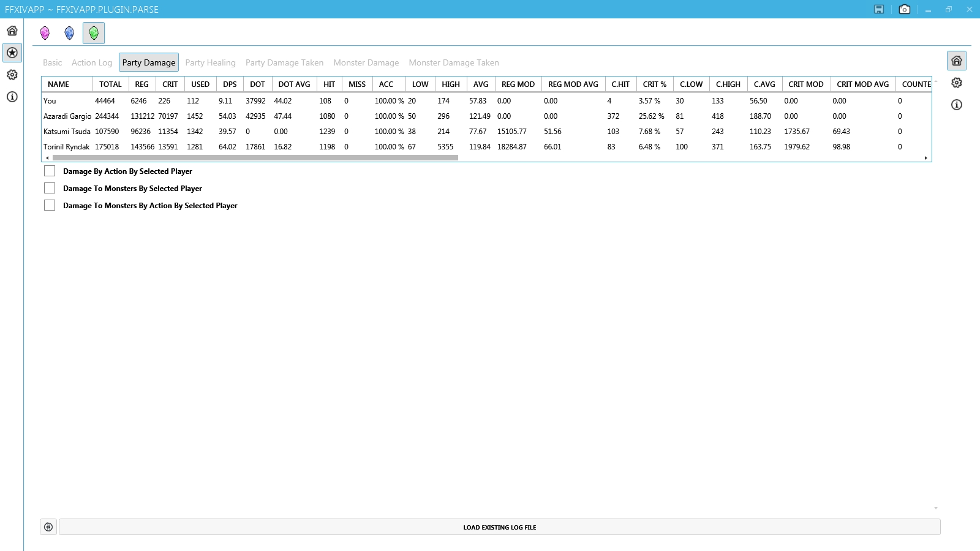980x551 pixels.
Task: Click the screenshot camera icon in title bar
Action: tap(904, 9)
